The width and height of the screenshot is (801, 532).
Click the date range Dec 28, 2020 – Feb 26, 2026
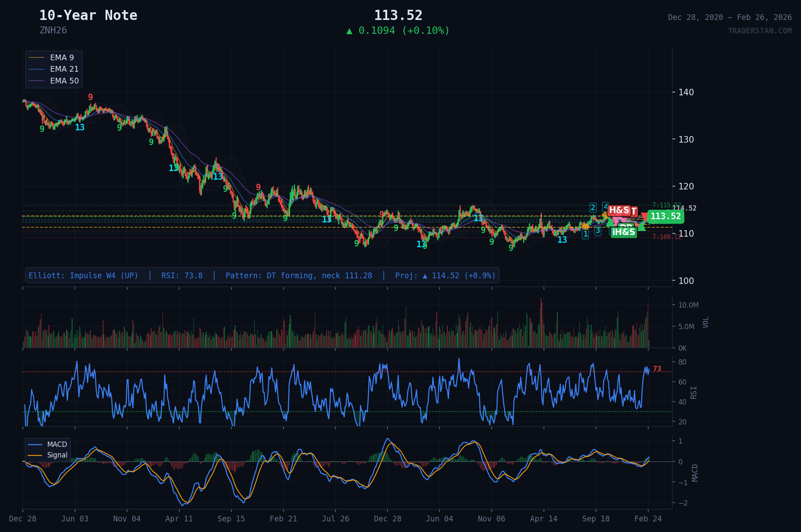point(729,17)
